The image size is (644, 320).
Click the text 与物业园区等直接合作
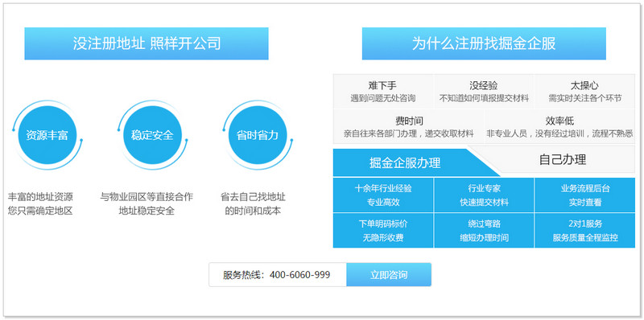coord(147,196)
